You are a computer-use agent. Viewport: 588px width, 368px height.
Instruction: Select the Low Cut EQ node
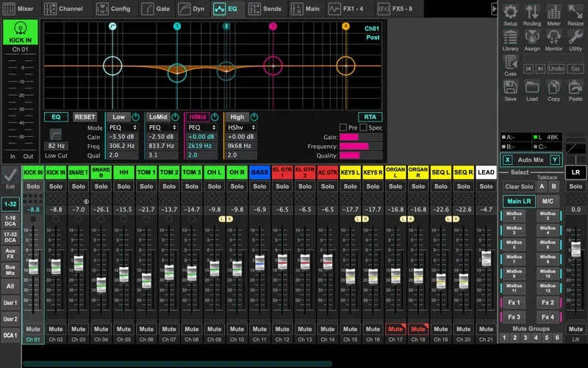point(112,66)
